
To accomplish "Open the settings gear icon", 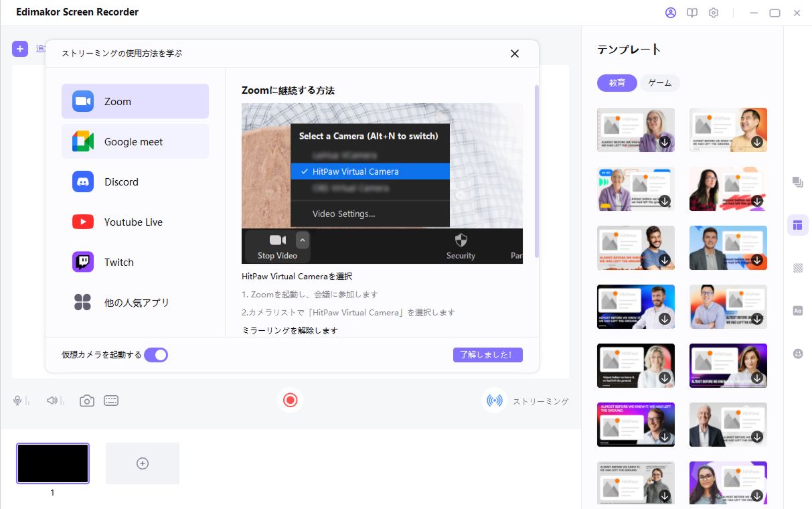I will tap(713, 12).
